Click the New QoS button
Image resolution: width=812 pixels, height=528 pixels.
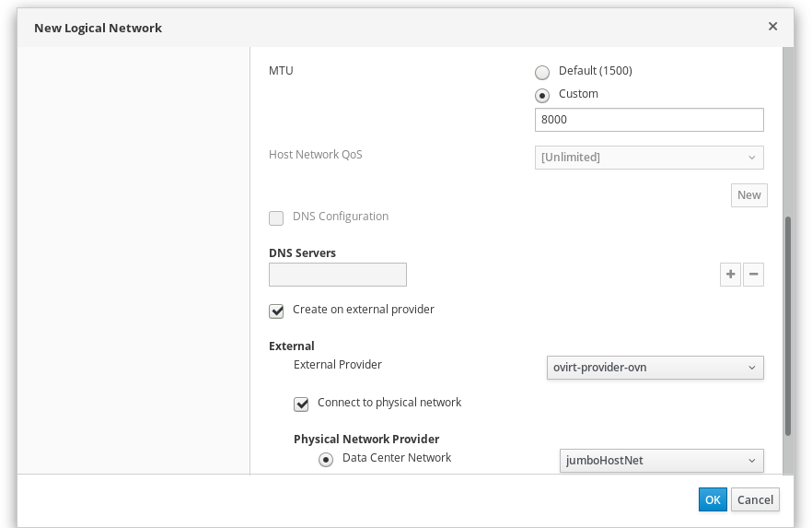[748, 194]
